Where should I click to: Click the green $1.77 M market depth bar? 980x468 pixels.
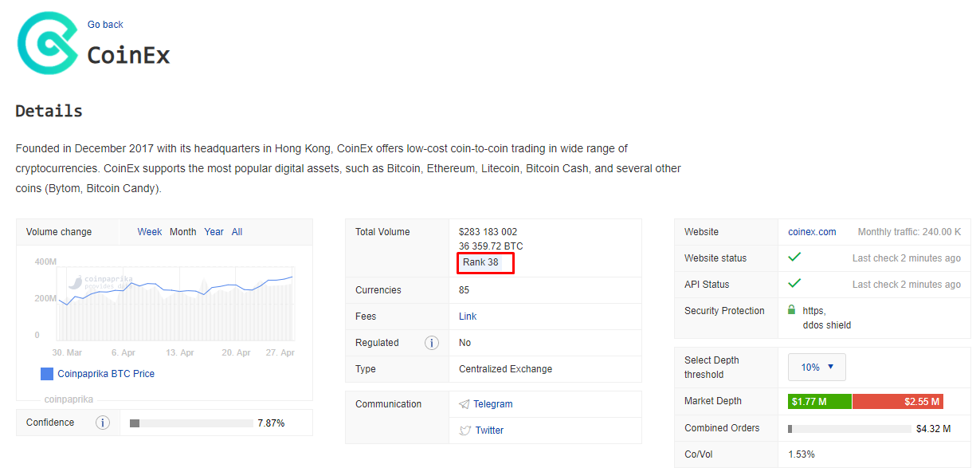click(820, 402)
